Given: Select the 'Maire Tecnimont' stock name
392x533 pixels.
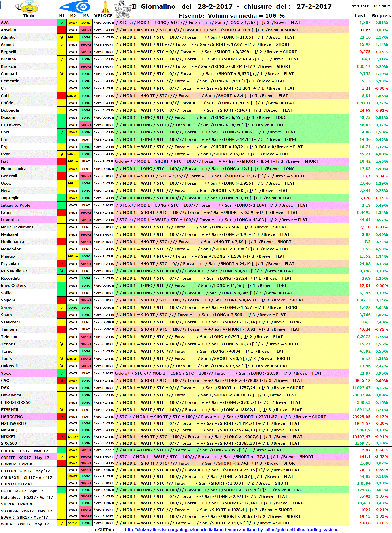Looking at the screenshot, I should click(x=17, y=227).
